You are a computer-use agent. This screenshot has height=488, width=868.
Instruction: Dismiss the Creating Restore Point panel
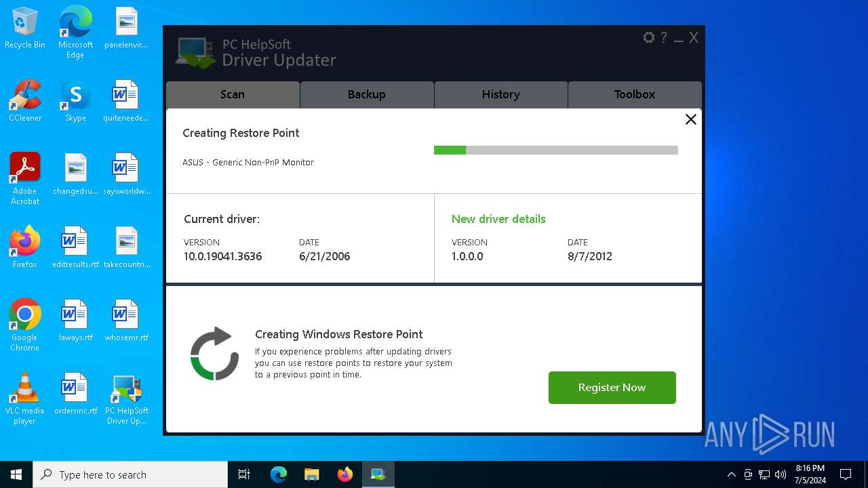tap(691, 119)
